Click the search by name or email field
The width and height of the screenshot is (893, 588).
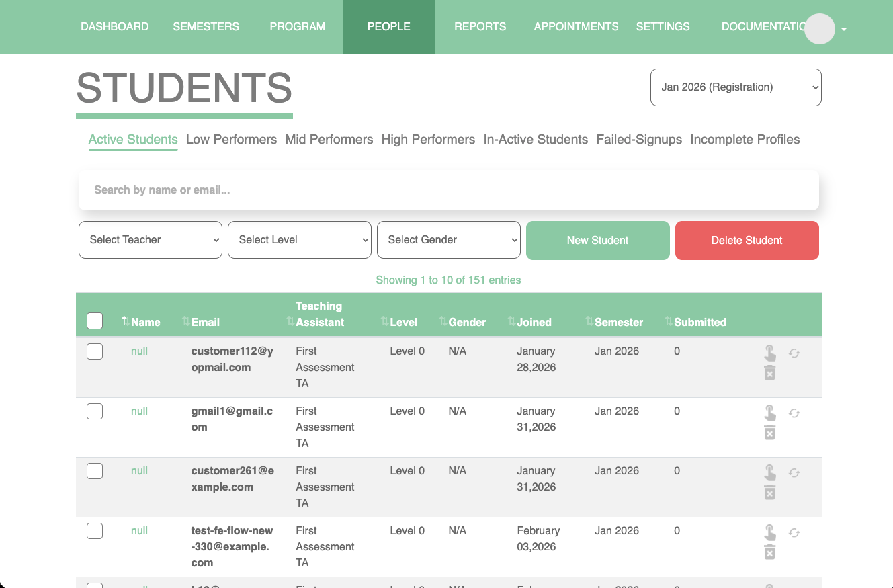click(448, 190)
